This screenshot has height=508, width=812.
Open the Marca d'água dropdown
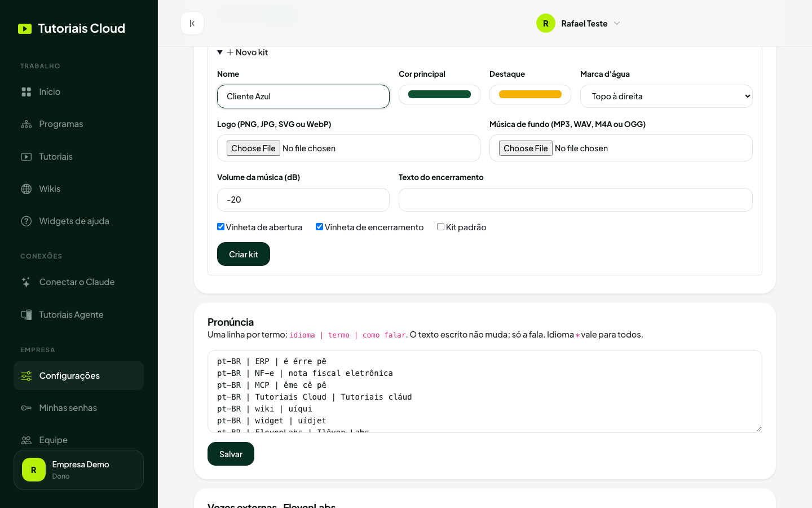(x=667, y=96)
